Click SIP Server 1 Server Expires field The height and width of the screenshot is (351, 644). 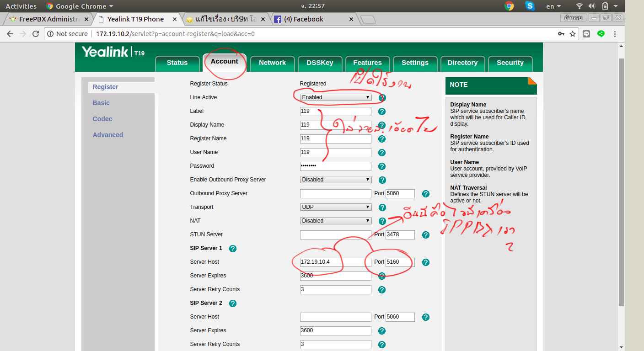pyautogui.click(x=336, y=276)
